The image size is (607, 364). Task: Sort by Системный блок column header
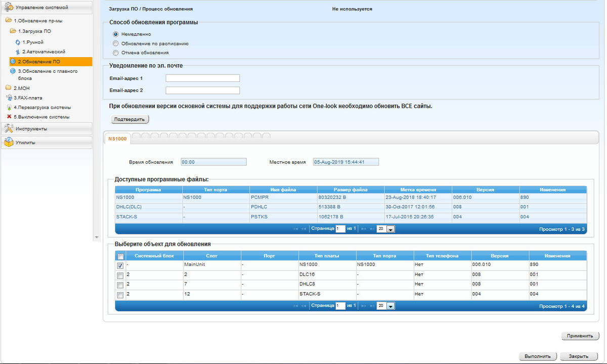tap(154, 256)
